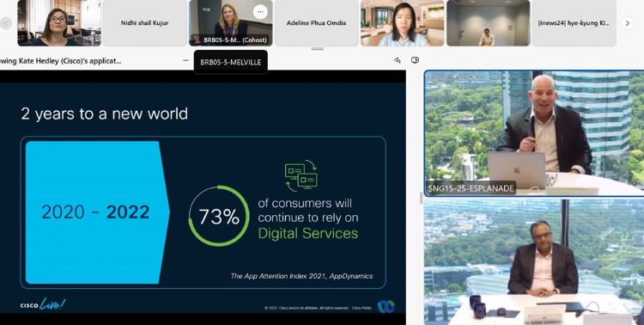
Task: Show previous participants with the left filmstrip arrow
Action: [6, 23]
